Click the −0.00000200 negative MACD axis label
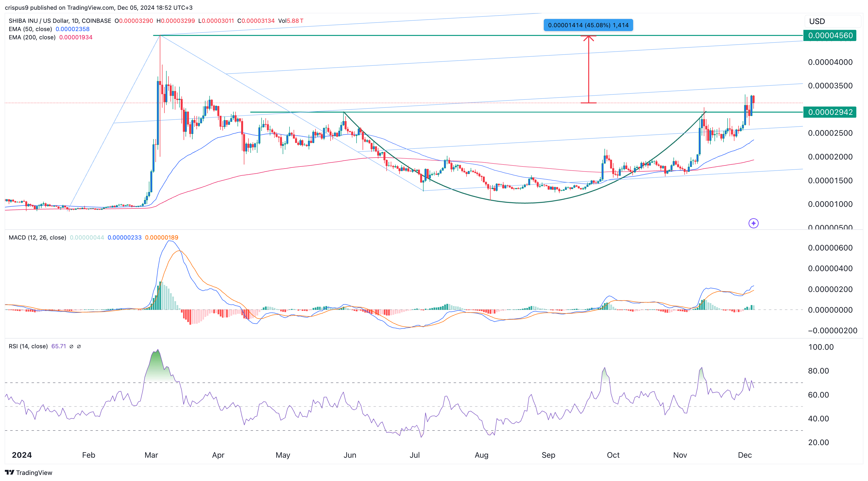This screenshot has width=868, height=481. point(832,331)
